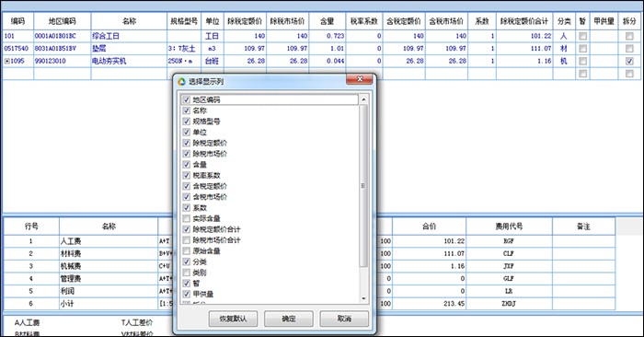Enable the 类别 column checkbox
644x337 pixels.
point(186,273)
